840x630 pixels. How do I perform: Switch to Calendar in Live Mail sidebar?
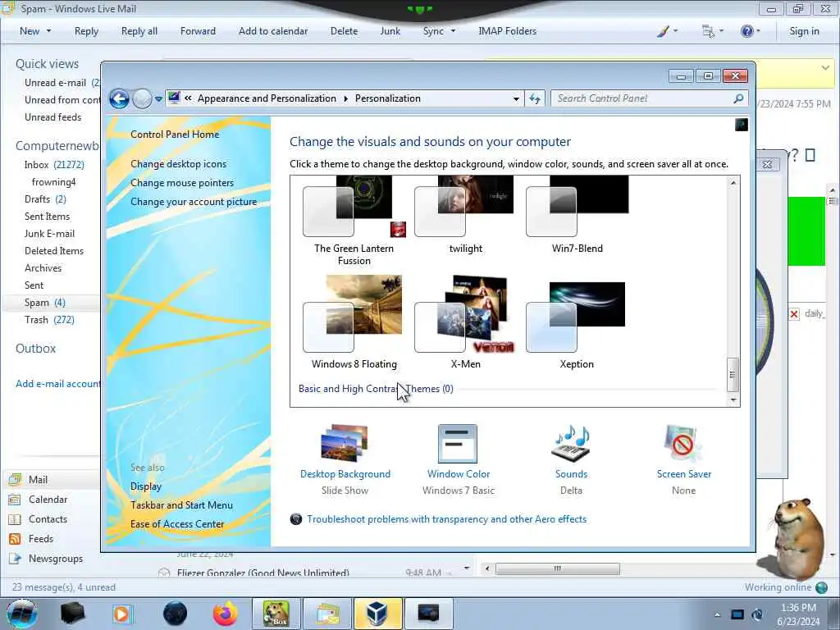click(x=48, y=500)
